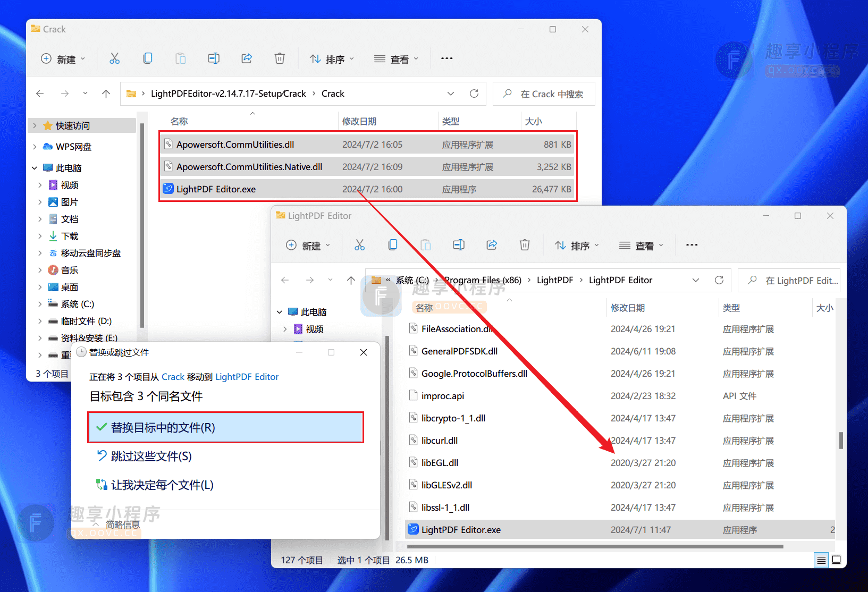Click Program Files (x86) breadcrumb
The width and height of the screenshot is (868, 592).
pos(483,280)
